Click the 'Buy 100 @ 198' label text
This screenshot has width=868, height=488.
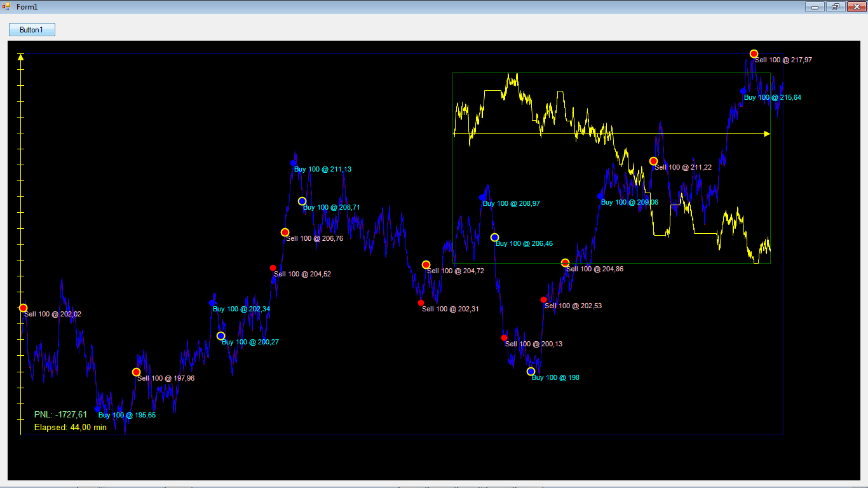(x=555, y=378)
